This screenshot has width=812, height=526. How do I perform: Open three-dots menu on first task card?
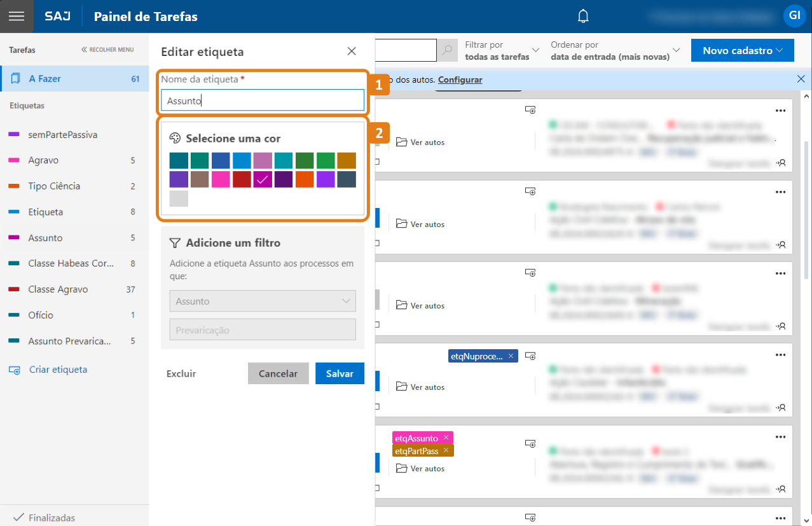pos(781,111)
